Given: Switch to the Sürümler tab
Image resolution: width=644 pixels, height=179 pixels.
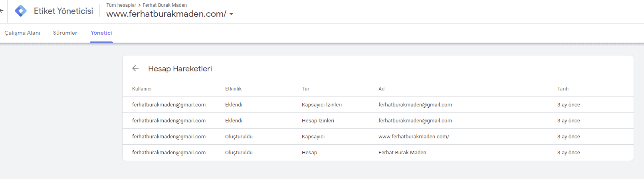Looking at the screenshot, I should click(65, 33).
